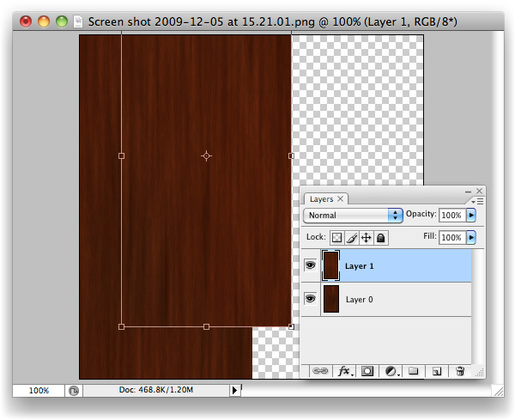This screenshot has height=420, width=515.
Task: Open the layer style fx menu
Action: coord(345,371)
